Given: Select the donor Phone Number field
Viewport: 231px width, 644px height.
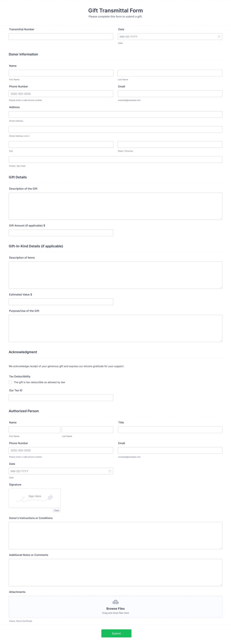Looking at the screenshot, I should point(61,93).
